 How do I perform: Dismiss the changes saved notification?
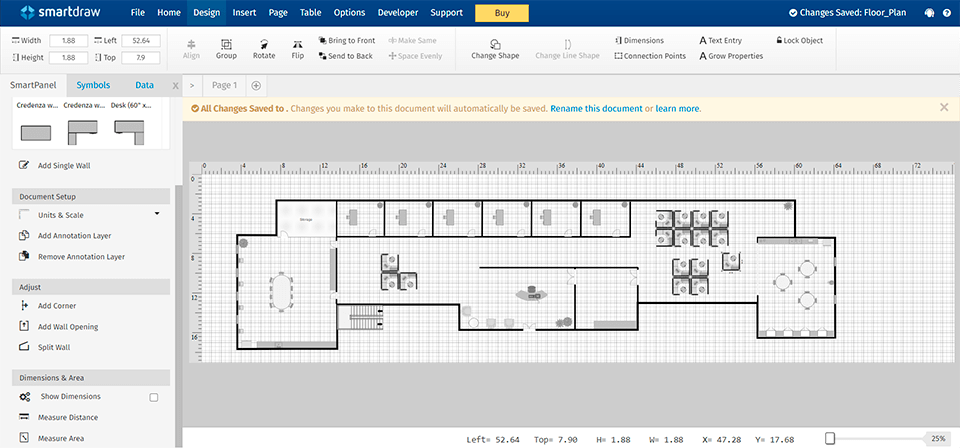pos(944,107)
